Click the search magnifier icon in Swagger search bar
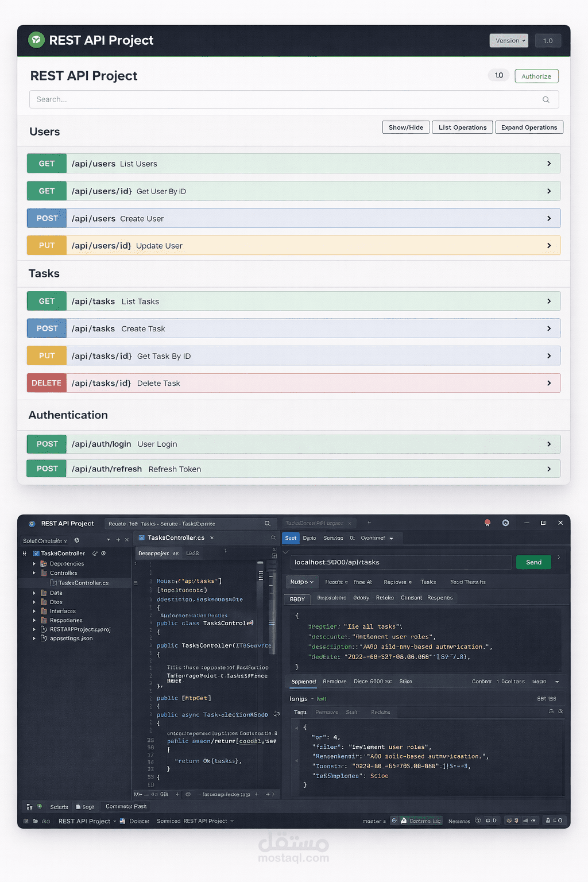Screen dimensions: 588x882 [546, 99]
